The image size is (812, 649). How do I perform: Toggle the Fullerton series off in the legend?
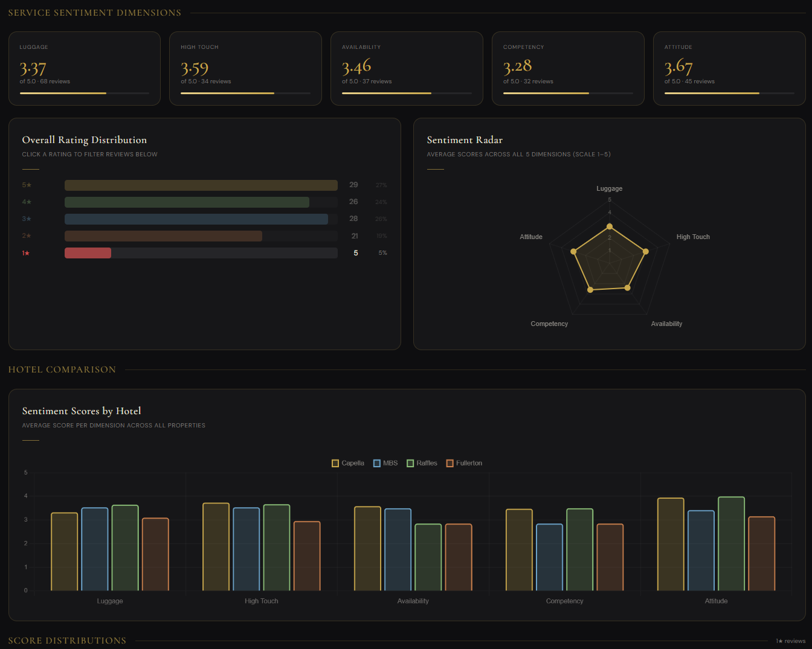(x=464, y=462)
